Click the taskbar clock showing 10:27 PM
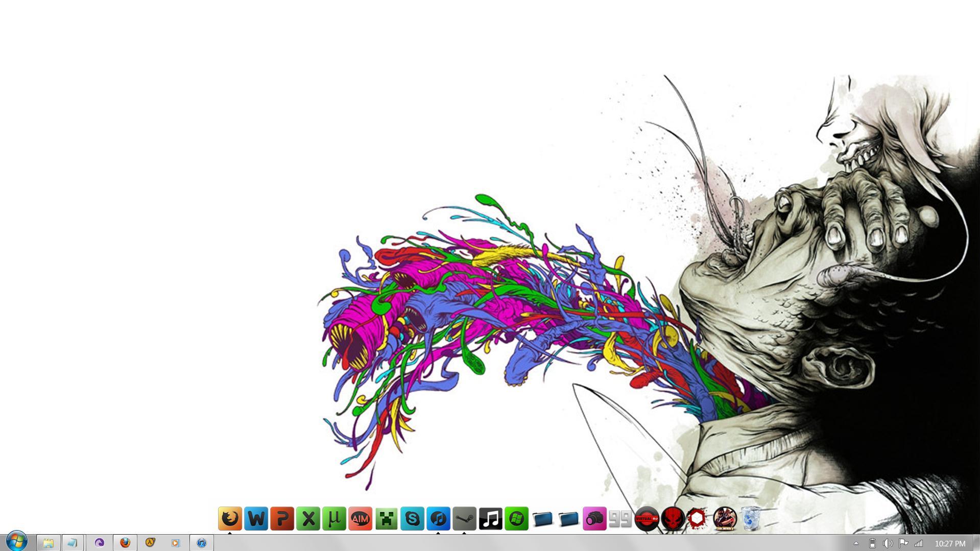 [x=950, y=544]
